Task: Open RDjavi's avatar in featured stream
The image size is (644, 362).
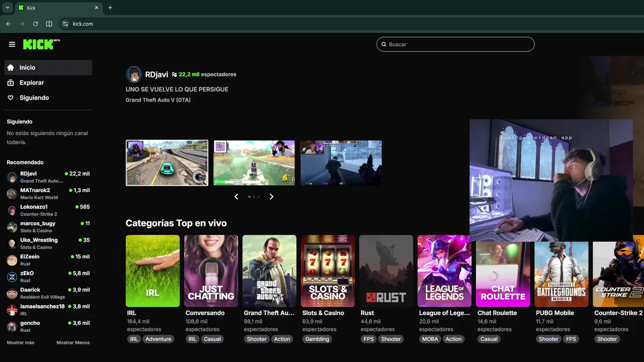Action: click(134, 74)
